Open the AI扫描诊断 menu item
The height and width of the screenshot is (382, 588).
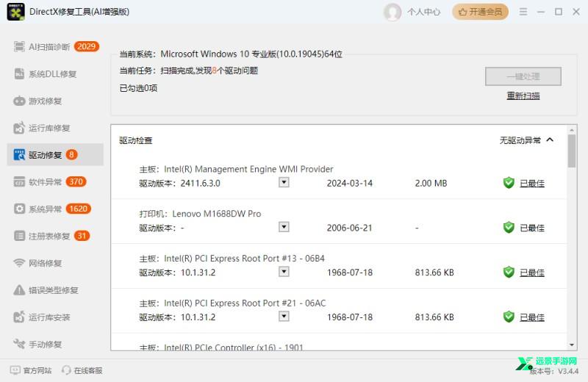tap(56, 46)
